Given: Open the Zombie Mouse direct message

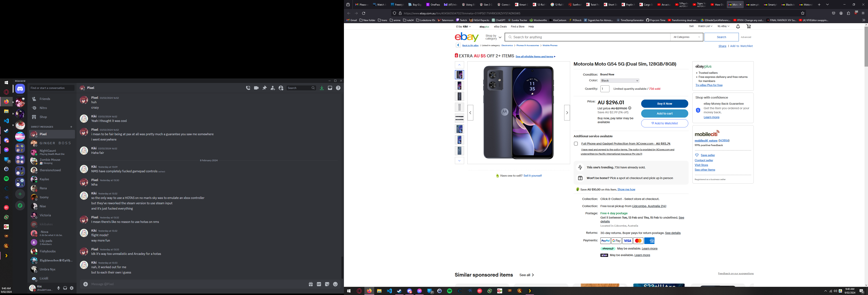Looking at the screenshot, I should (52, 161).
